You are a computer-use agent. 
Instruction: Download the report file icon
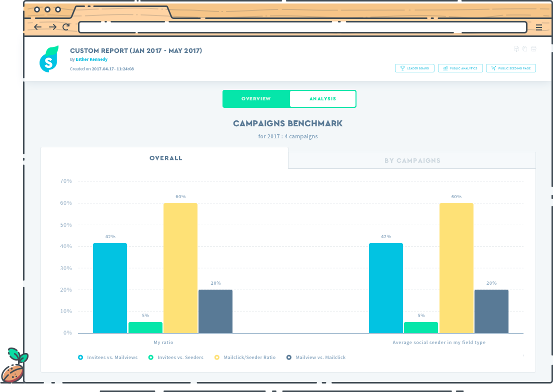coord(516,48)
